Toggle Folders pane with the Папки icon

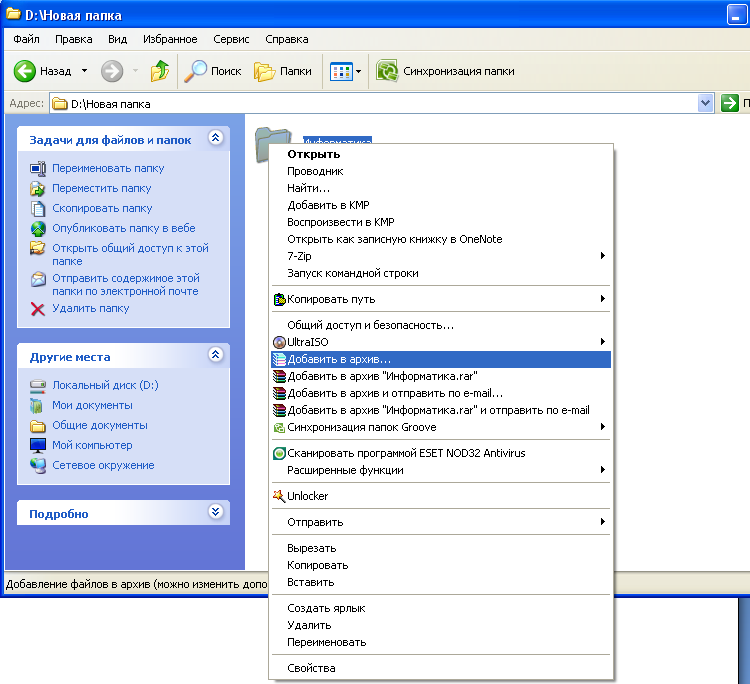click(x=265, y=71)
